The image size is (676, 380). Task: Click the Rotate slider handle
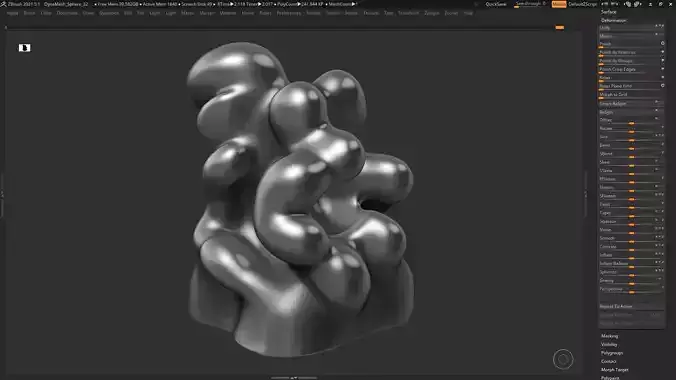tap(631, 132)
